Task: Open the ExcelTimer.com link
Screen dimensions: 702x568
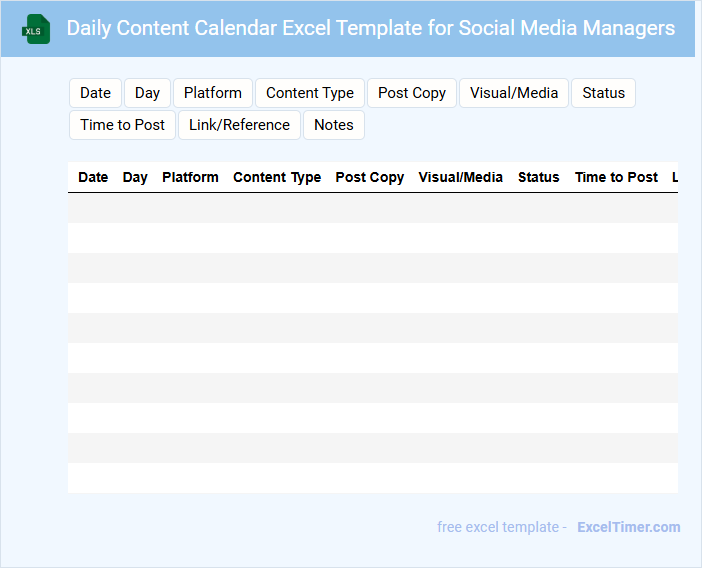Action: click(629, 527)
